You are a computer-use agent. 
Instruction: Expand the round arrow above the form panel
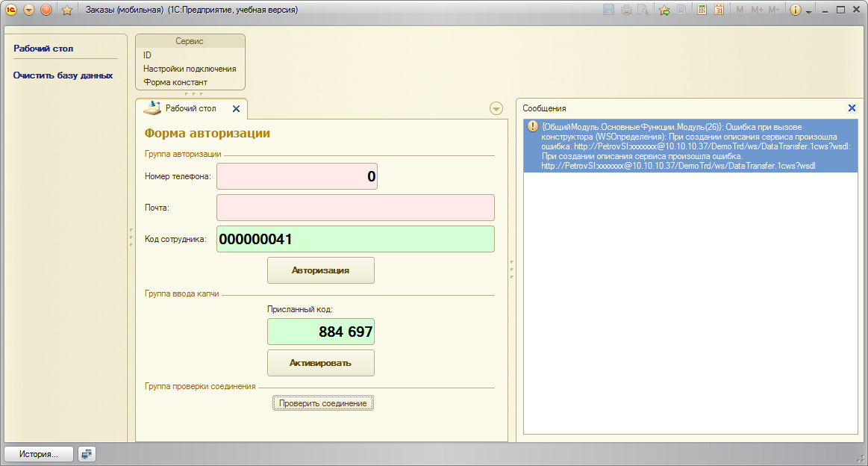496,108
